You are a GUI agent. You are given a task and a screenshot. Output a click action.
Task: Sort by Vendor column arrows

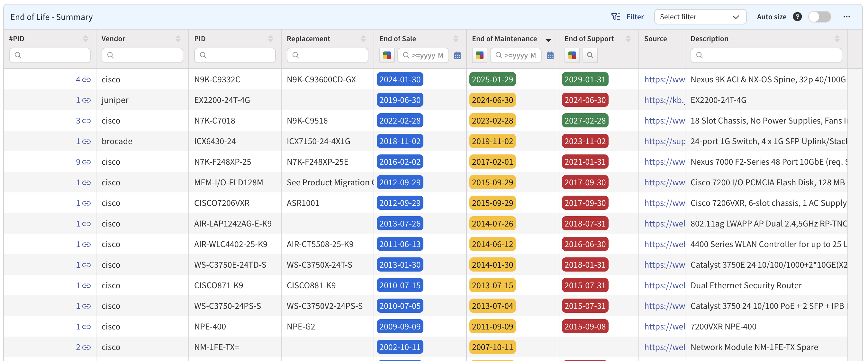pyautogui.click(x=178, y=39)
